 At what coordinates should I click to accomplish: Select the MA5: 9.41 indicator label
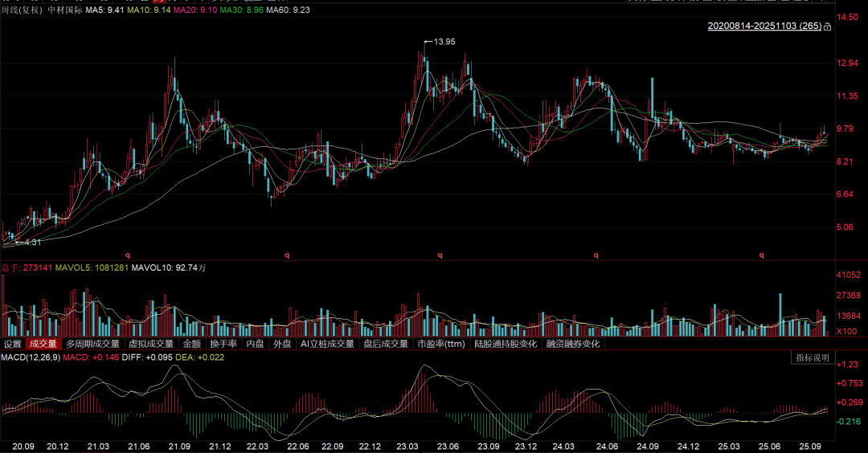point(104,10)
